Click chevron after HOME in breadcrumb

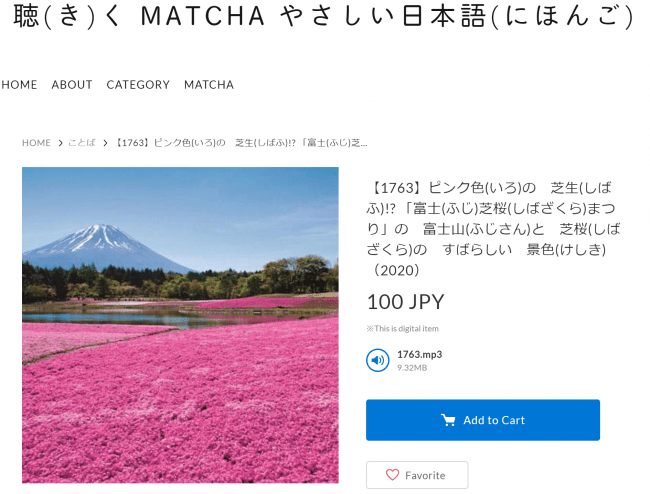[60, 143]
